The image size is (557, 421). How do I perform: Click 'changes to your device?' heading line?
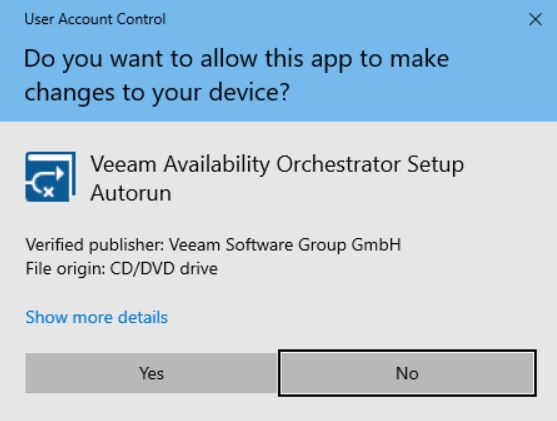(x=157, y=93)
